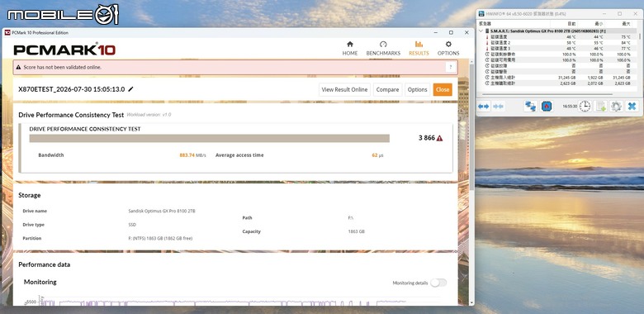Click the '883.74' bandwidth value
This screenshot has height=314, width=644.
pyautogui.click(x=187, y=155)
